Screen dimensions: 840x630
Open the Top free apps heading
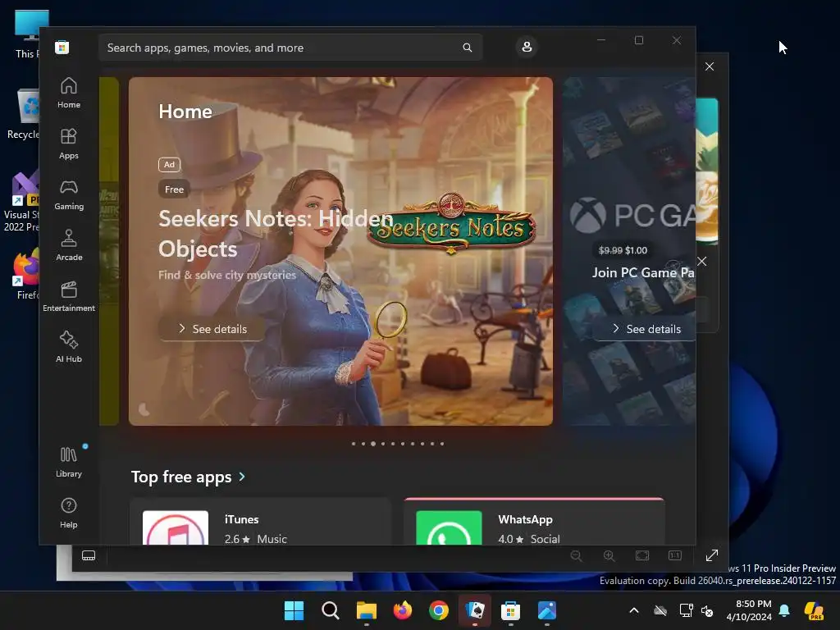pyautogui.click(x=181, y=477)
